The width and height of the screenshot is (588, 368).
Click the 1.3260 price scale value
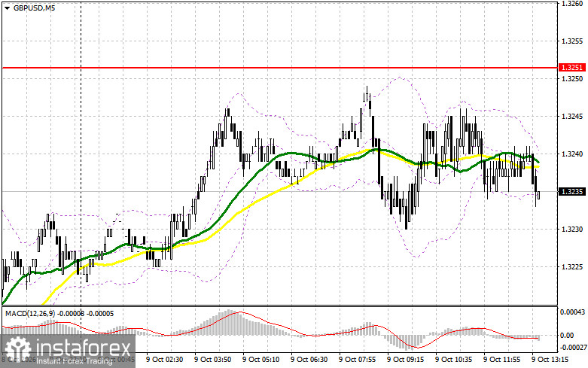pos(572,4)
